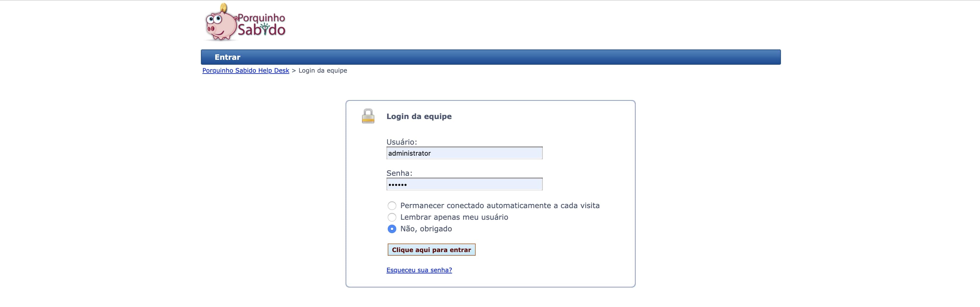Click the gold coin above the pig
Viewport: 980px width, 307px height.
(224, 7)
